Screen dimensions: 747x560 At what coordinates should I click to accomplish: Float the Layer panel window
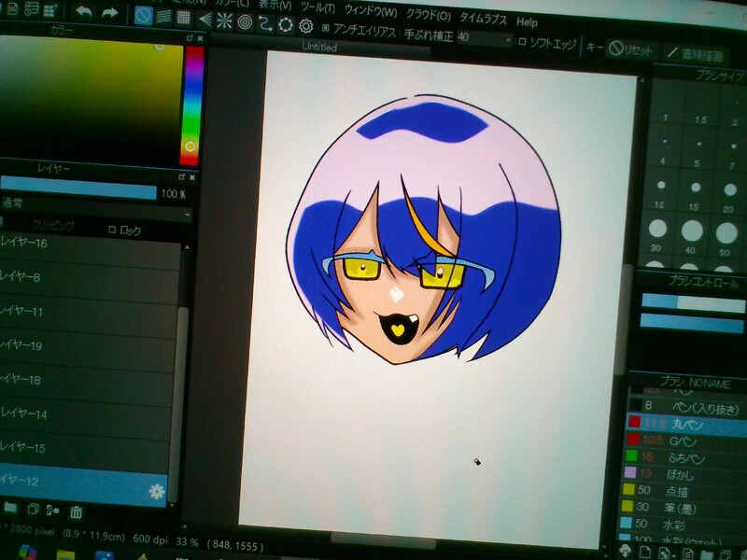[x=181, y=176]
